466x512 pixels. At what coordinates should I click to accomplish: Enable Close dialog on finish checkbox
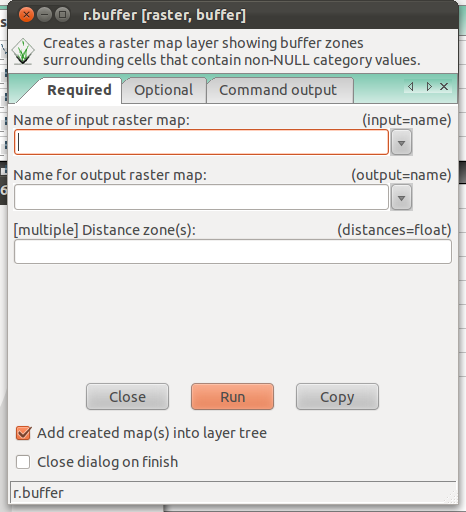tap(23, 462)
